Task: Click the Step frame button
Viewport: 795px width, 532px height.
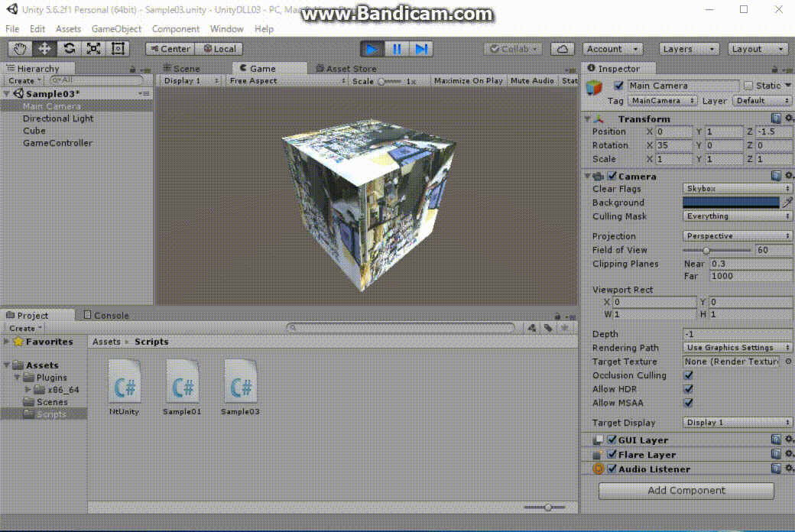Action: (x=421, y=48)
